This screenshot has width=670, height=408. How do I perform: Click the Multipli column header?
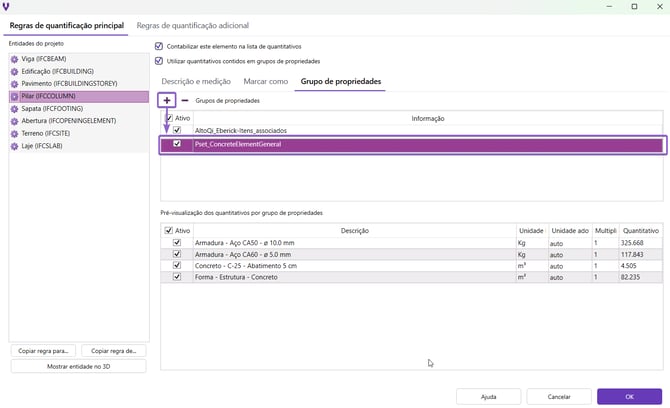click(605, 231)
